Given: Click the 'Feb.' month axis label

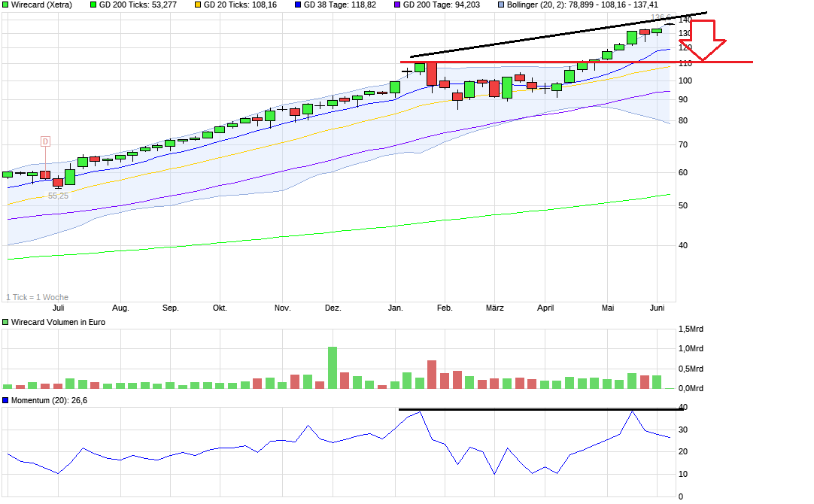Looking at the screenshot, I should [445, 308].
